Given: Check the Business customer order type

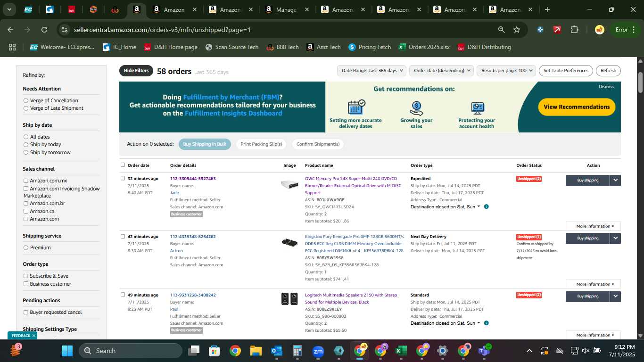Looking at the screenshot, I should point(26,284).
